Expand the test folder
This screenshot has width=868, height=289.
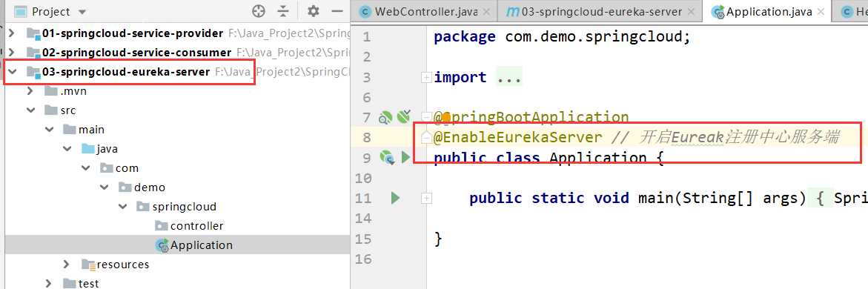49,284
